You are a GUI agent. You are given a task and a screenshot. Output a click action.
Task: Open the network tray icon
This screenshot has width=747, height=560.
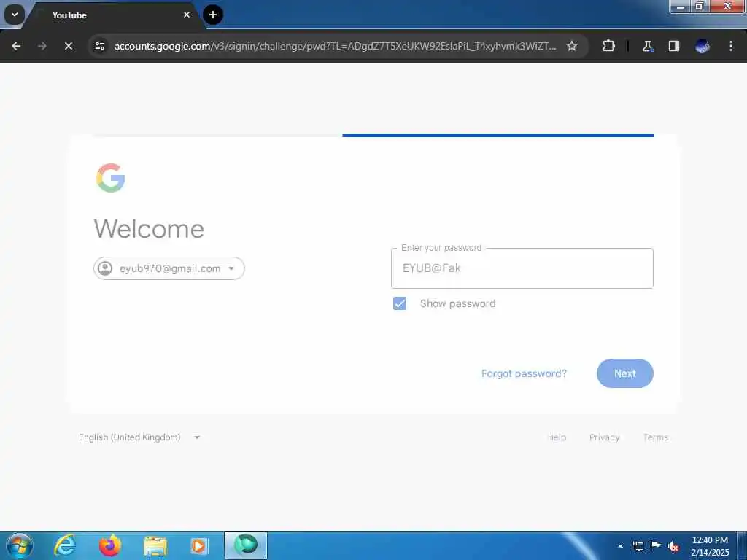point(638,546)
